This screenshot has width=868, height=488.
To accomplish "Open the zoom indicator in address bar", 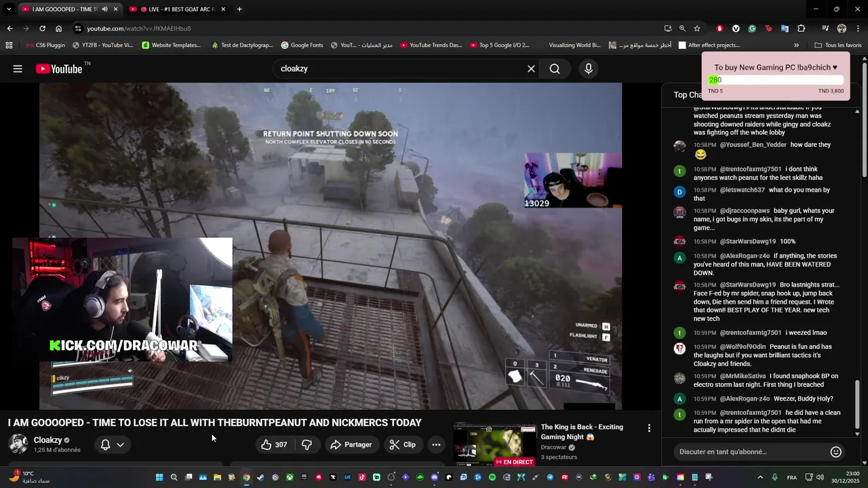I will (x=682, y=28).
